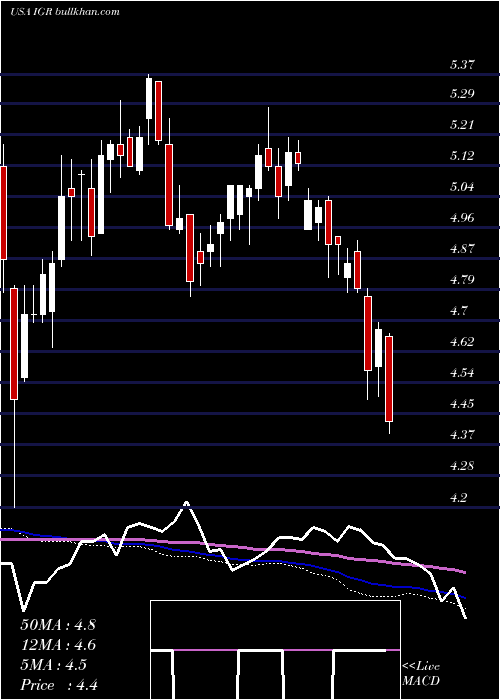
Task: Click the 4.87 price axis label
Action: click(x=462, y=249)
